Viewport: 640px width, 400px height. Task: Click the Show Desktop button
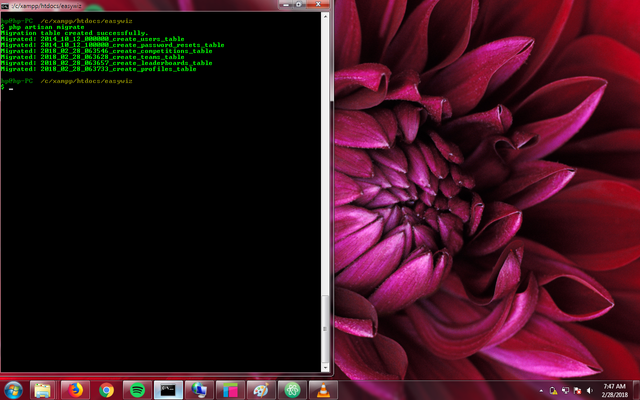click(x=636, y=390)
